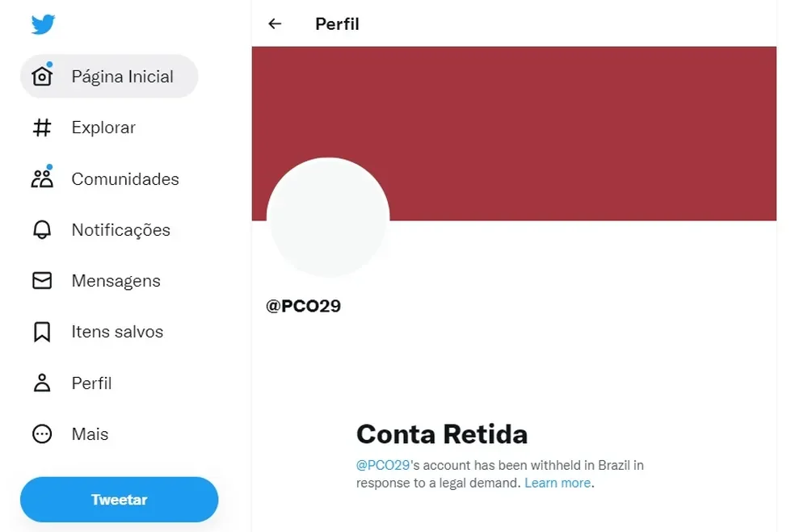
Task: Click the Twitter bird logo
Action: tap(43, 25)
